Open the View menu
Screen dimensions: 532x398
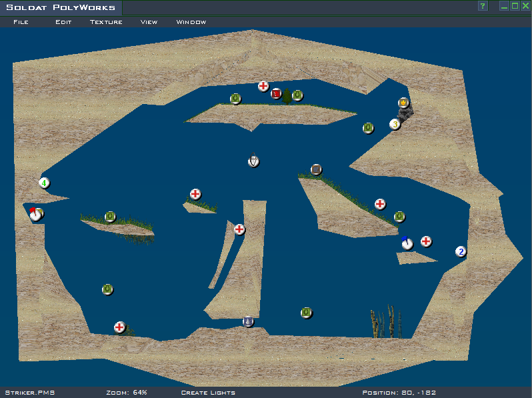(149, 22)
